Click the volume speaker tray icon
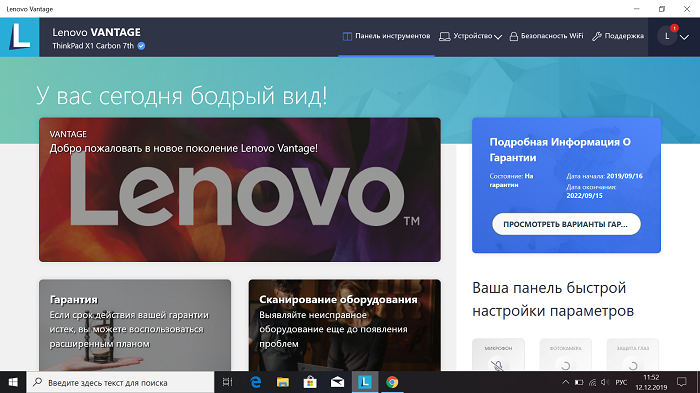This screenshot has width=700, height=393. (x=605, y=382)
